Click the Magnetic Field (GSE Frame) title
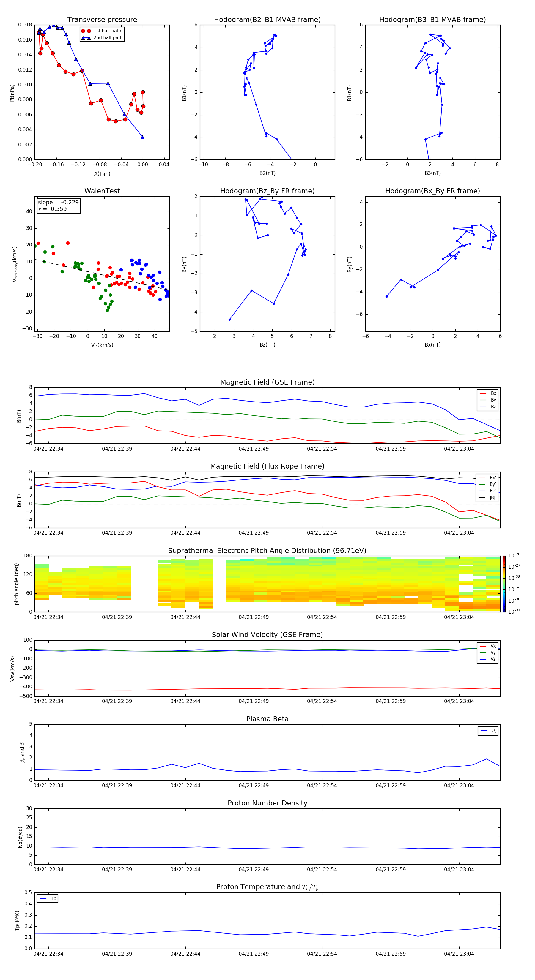This screenshot has width=535, height=980. coord(267,382)
